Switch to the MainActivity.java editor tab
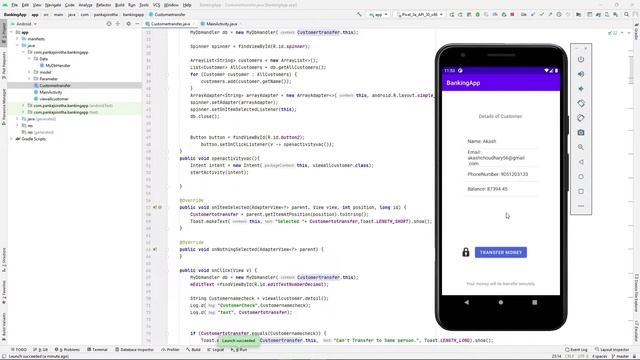 [221, 24]
